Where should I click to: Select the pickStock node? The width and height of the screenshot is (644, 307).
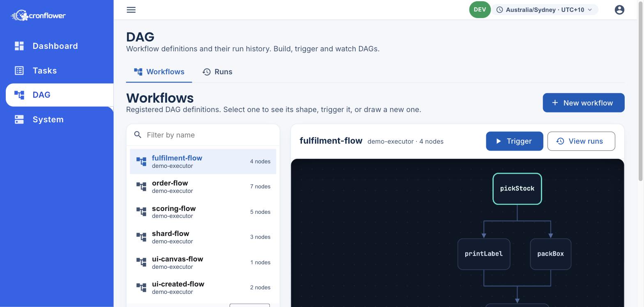pos(517,189)
